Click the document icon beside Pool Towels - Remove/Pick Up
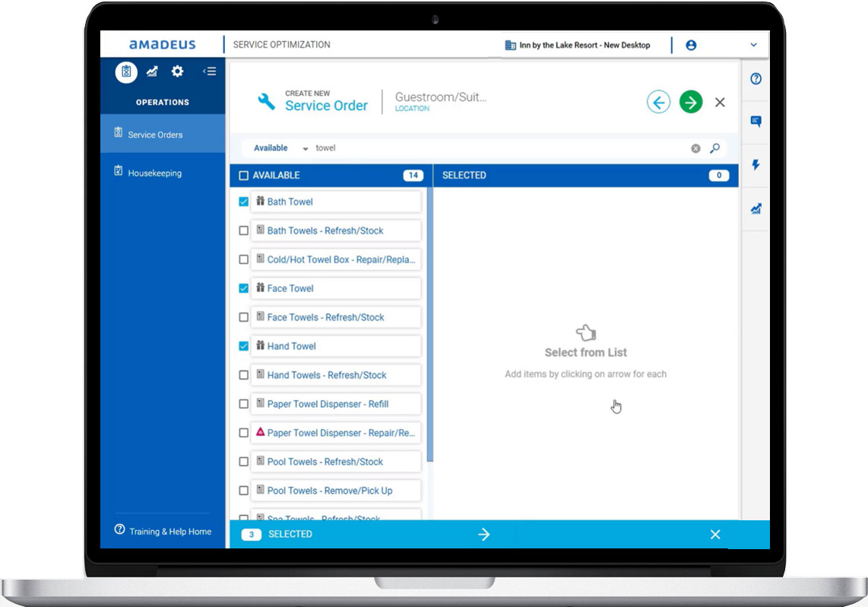The width and height of the screenshot is (868, 607). pyautogui.click(x=260, y=490)
